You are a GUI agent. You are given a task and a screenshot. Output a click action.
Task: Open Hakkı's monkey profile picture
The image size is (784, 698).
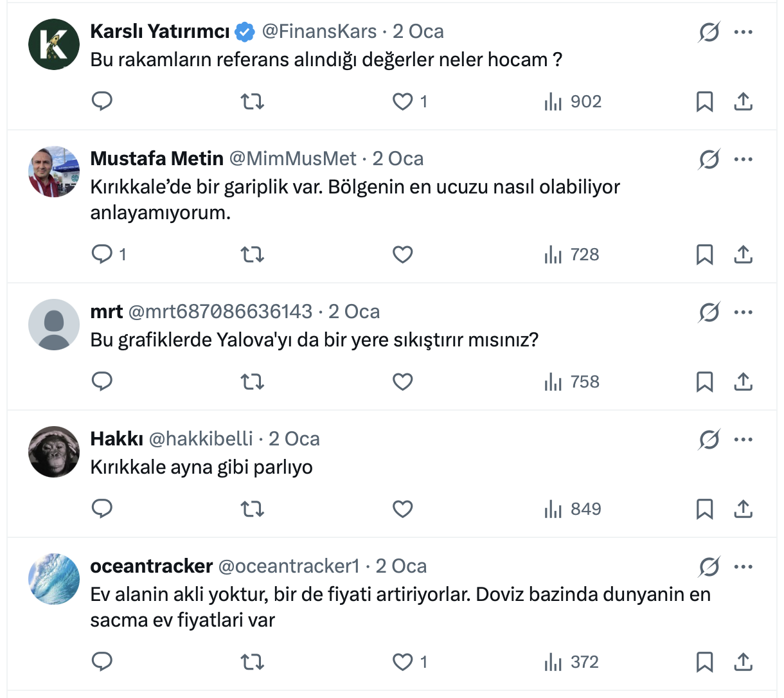click(x=54, y=452)
